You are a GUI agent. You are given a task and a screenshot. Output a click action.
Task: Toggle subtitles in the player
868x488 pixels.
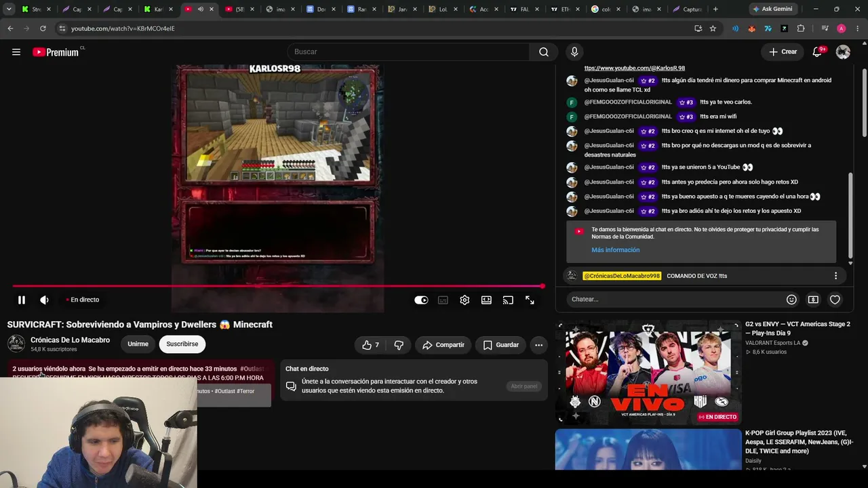point(443,300)
